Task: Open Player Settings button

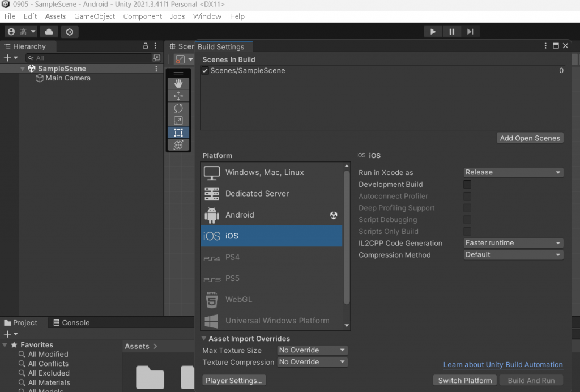Action: (x=234, y=381)
